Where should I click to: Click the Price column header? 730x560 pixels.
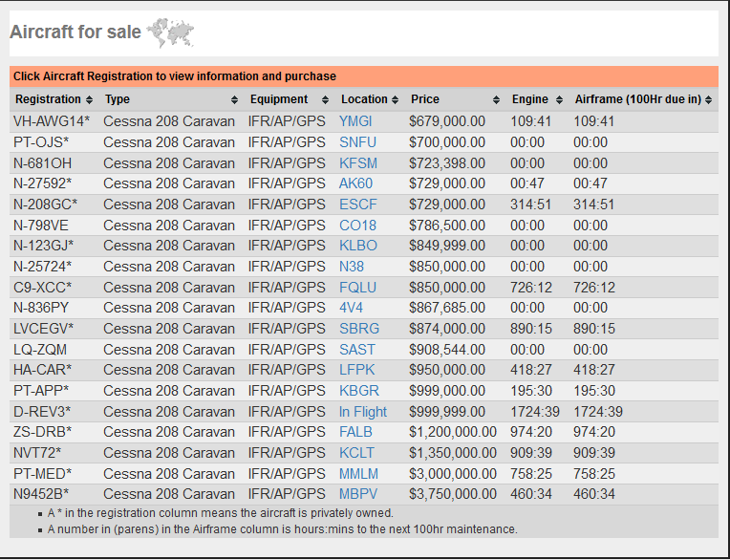425,99
